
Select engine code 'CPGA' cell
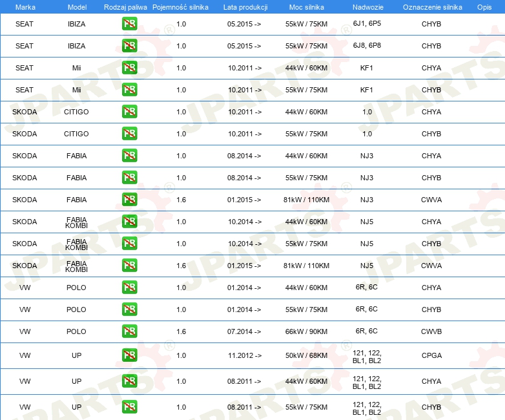point(431,355)
